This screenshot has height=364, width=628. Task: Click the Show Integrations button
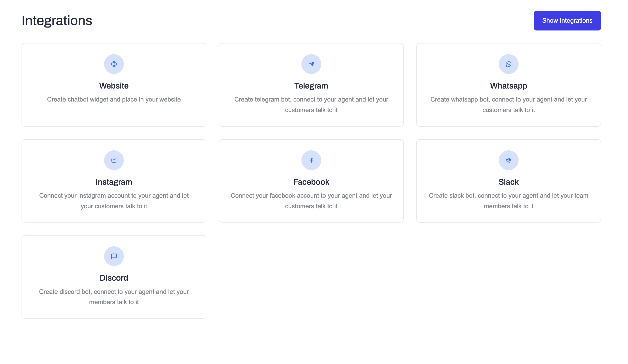pyautogui.click(x=567, y=20)
